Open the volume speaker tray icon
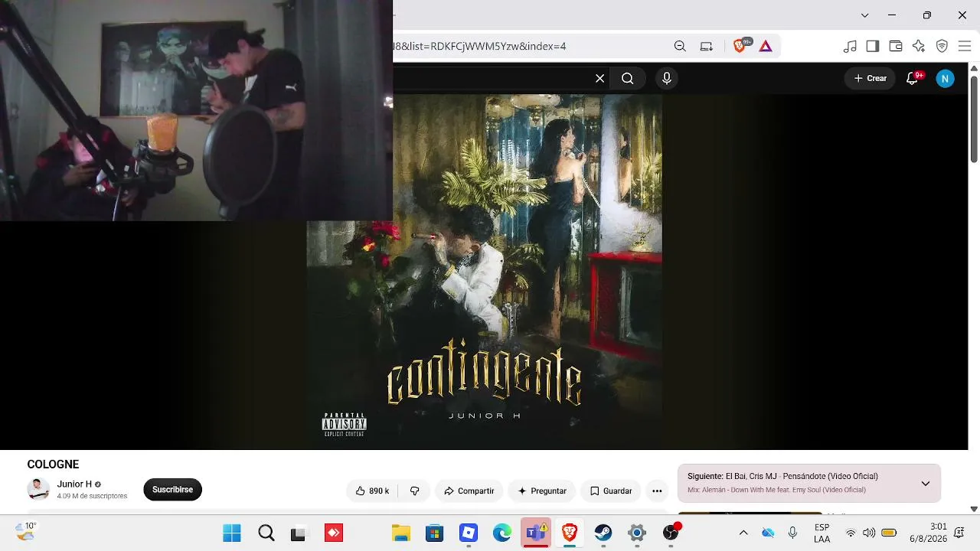This screenshot has height=551, width=980. click(869, 533)
